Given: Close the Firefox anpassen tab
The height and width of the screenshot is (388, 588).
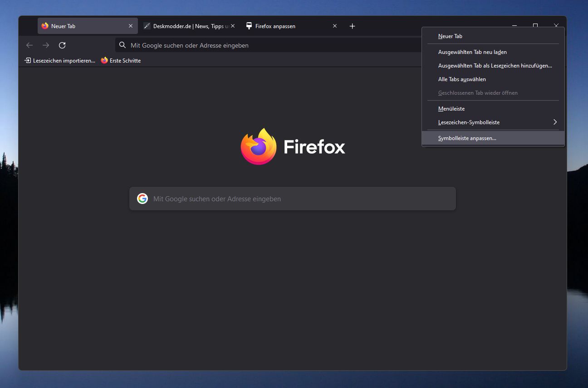Looking at the screenshot, I should click(335, 26).
